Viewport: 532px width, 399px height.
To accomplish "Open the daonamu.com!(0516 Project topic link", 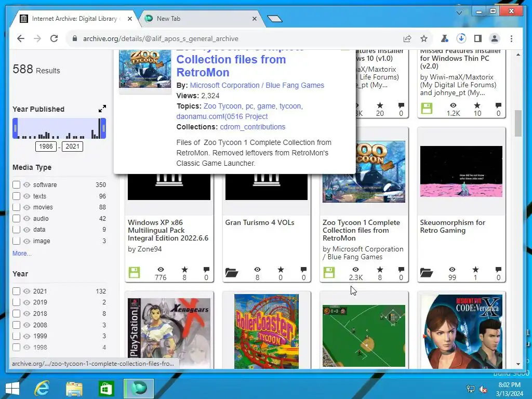I will (222, 116).
